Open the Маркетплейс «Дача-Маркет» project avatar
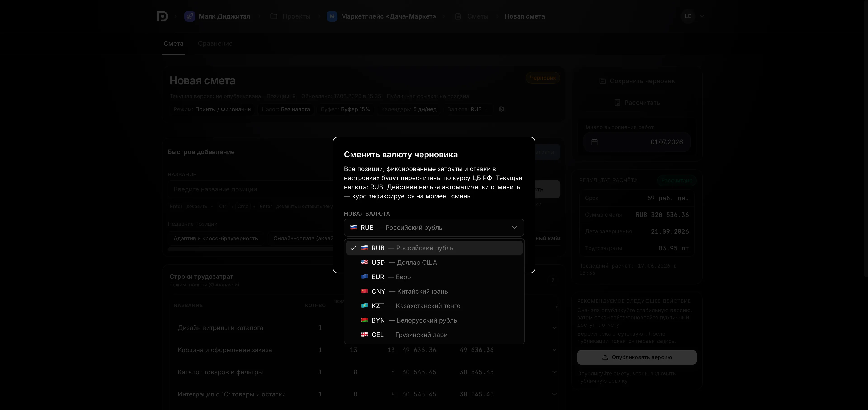868x410 pixels. click(x=332, y=16)
